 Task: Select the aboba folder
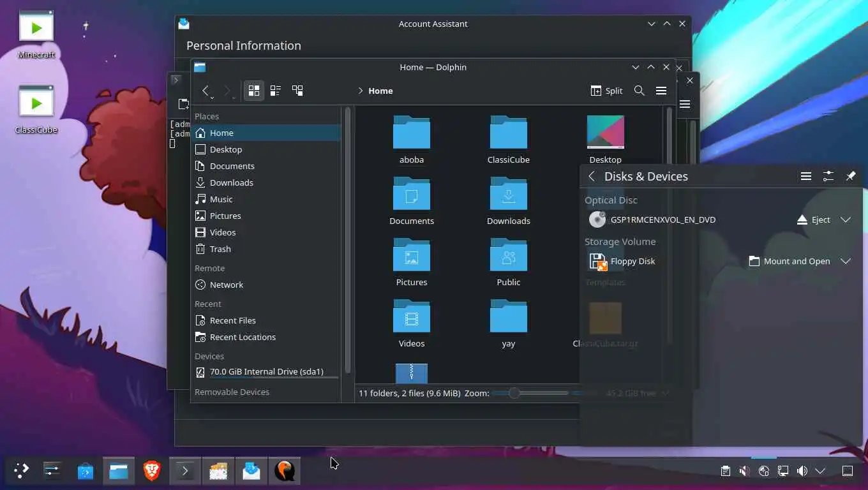[412, 140]
